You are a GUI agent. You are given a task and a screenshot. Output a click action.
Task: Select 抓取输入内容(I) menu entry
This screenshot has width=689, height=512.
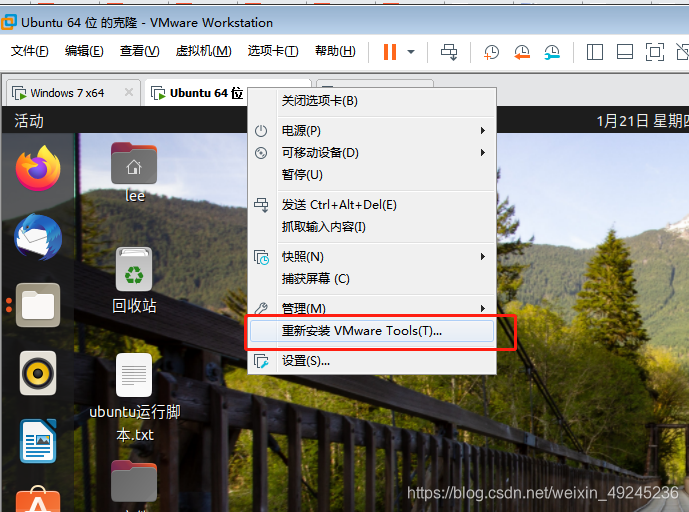tap(372, 227)
